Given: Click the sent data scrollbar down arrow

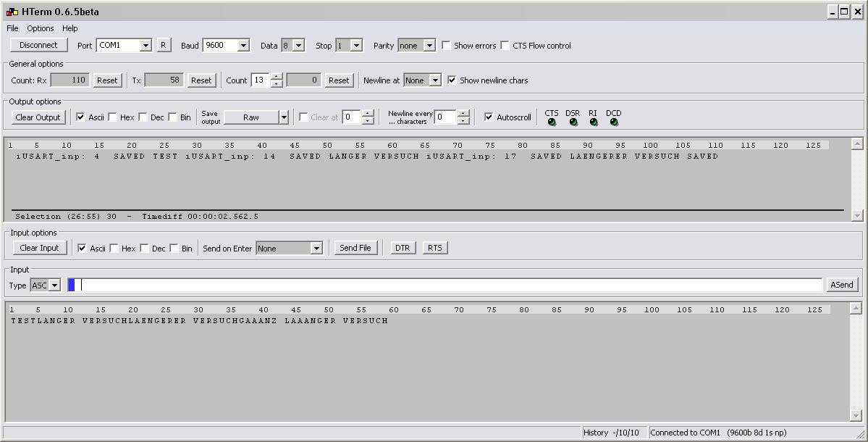Looking at the screenshot, I should click(x=856, y=415).
